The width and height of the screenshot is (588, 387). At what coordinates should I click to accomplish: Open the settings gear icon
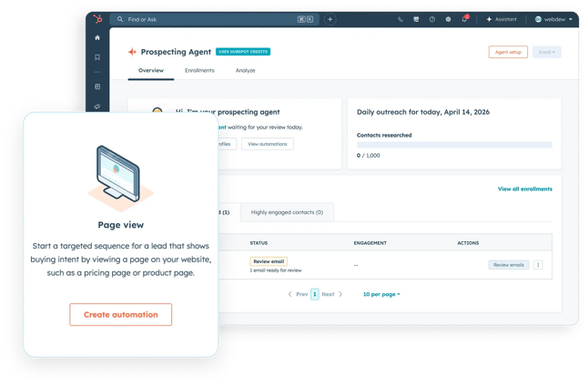click(x=448, y=19)
